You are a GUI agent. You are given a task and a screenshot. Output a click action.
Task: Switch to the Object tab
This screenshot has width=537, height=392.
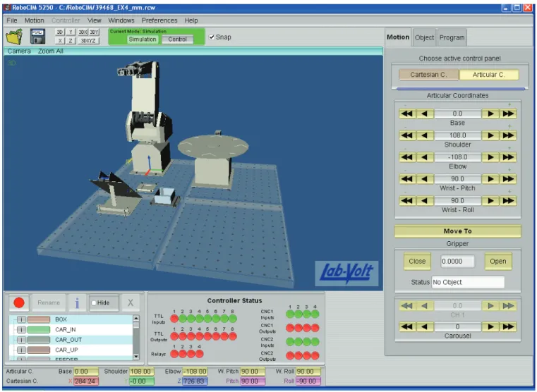(x=424, y=37)
